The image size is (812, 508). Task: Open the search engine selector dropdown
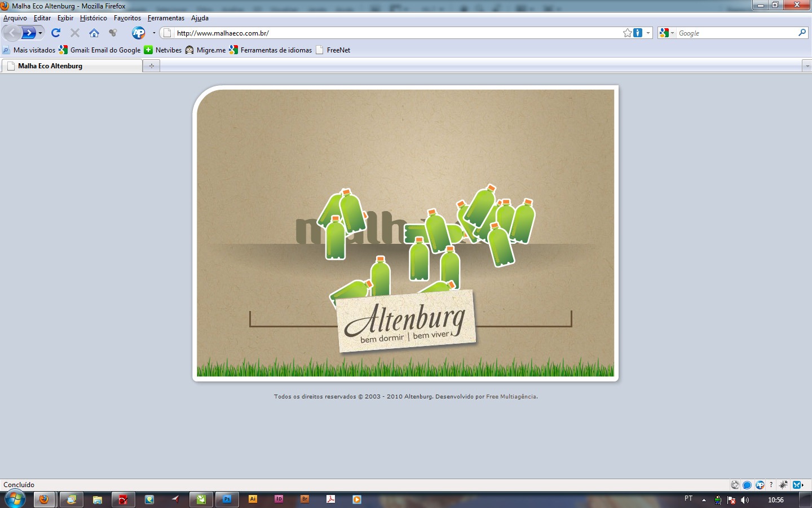(667, 33)
